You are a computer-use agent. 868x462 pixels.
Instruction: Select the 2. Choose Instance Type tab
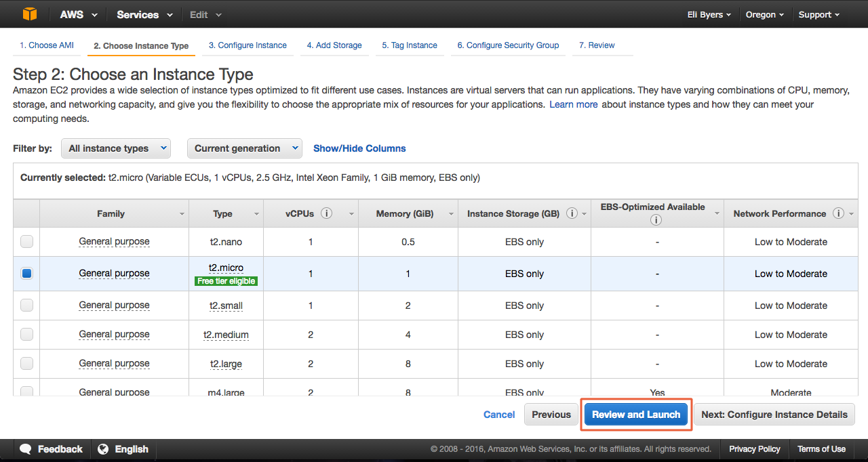coord(141,46)
